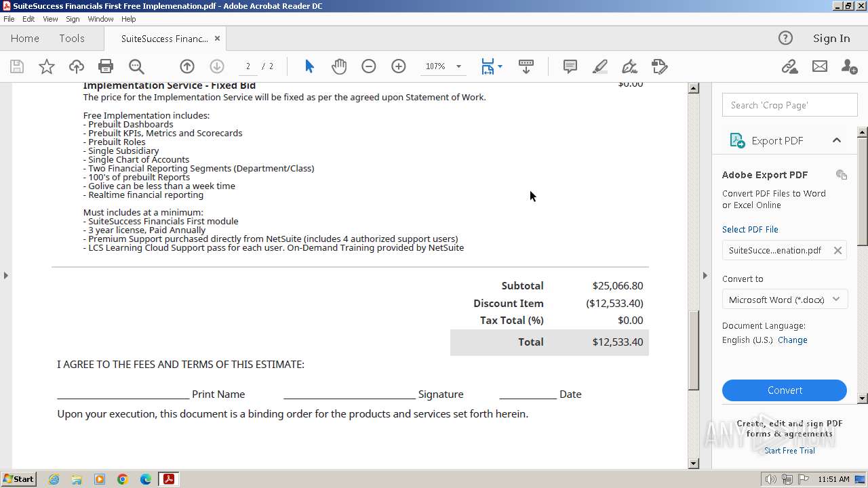Click the Save file icon

click(x=17, y=66)
